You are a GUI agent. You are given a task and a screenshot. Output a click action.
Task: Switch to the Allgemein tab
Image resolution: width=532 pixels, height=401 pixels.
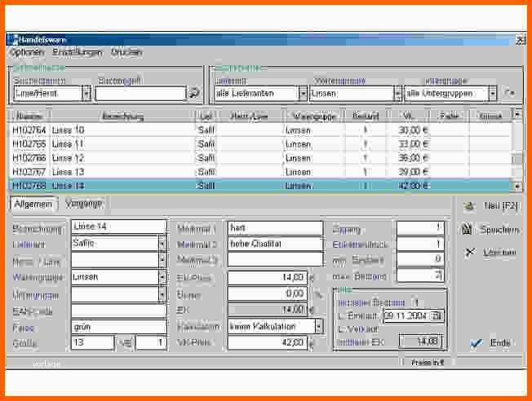tap(33, 205)
